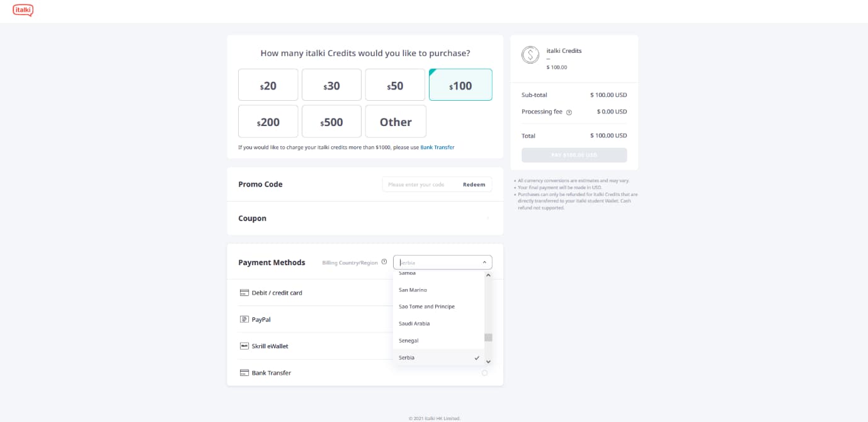Image resolution: width=868 pixels, height=422 pixels.
Task: Click the PayPal payment icon
Action: (244, 319)
